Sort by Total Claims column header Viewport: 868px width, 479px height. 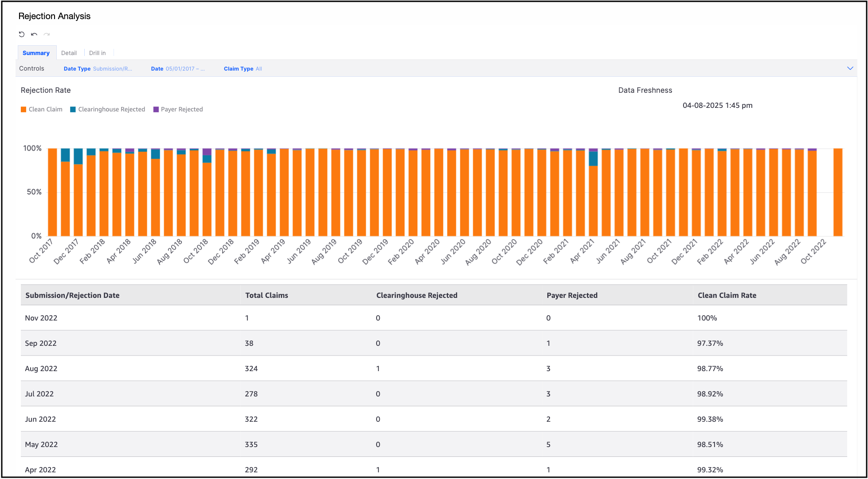(x=267, y=295)
